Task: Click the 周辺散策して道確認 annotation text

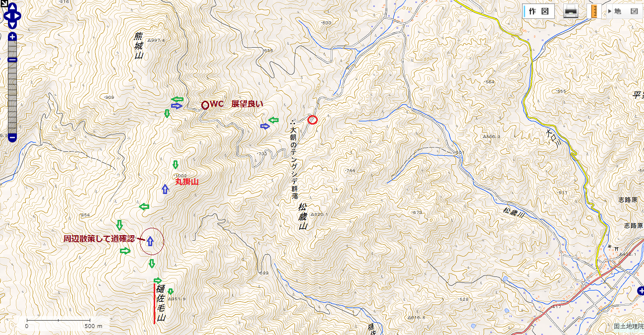Action: [x=99, y=239]
